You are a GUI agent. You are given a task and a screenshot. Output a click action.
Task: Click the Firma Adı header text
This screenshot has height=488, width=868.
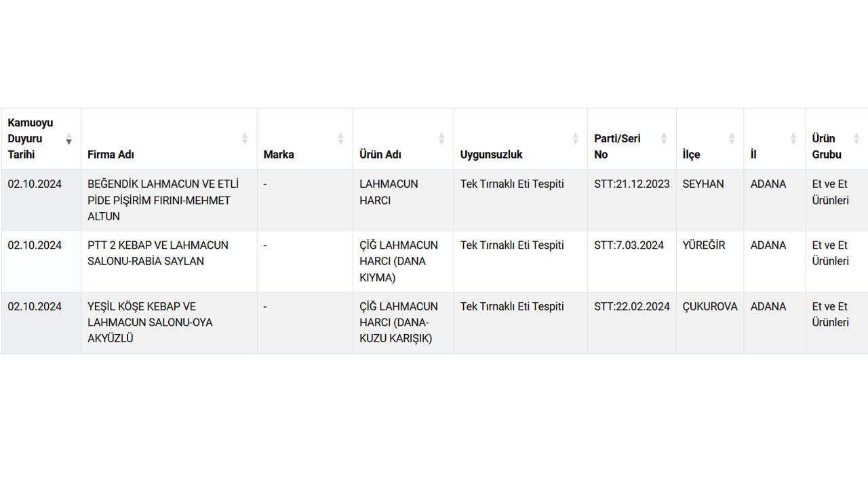click(x=111, y=155)
